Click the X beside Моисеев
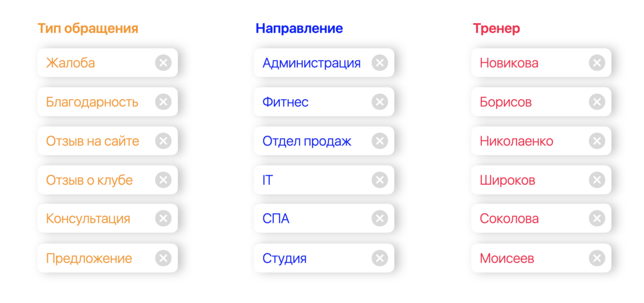The width and height of the screenshot is (644, 303). (597, 258)
